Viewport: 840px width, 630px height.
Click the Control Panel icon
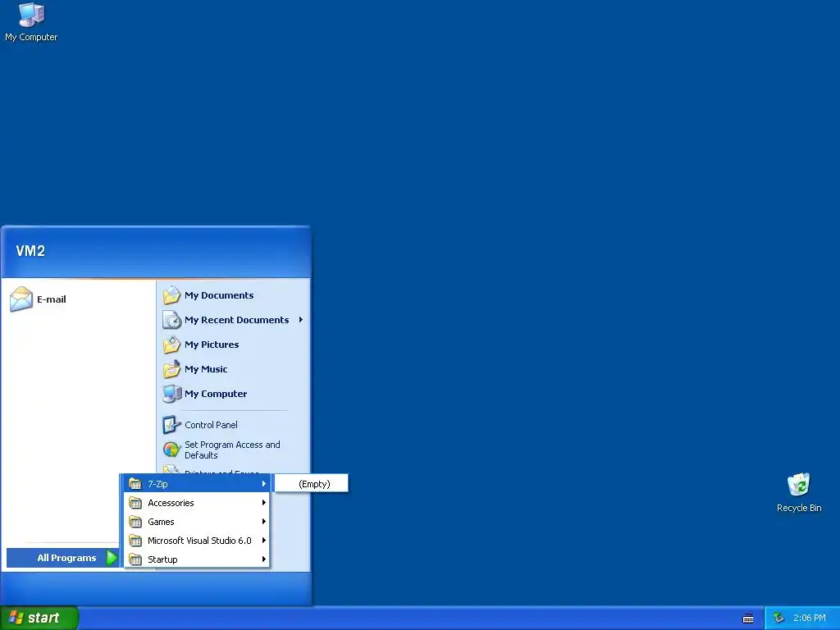pyautogui.click(x=171, y=425)
